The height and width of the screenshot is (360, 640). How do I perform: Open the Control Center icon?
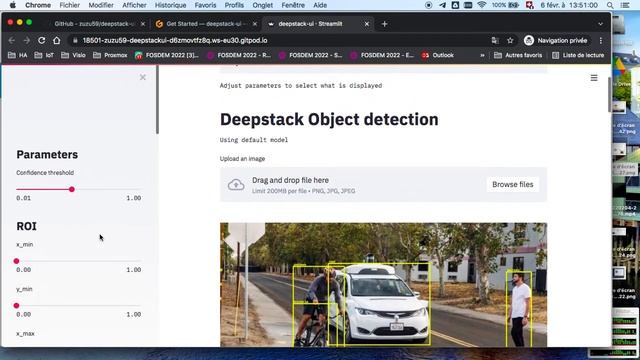click(x=625, y=5)
